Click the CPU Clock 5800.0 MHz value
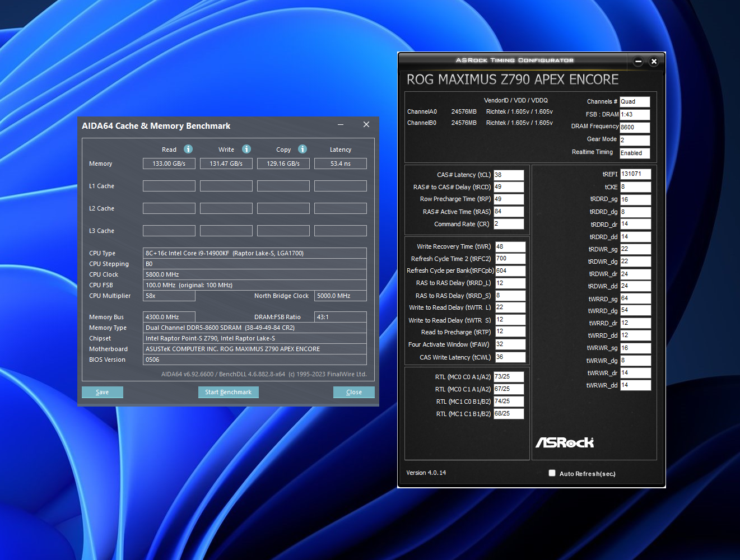The height and width of the screenshot is (560, 740). 255,274
